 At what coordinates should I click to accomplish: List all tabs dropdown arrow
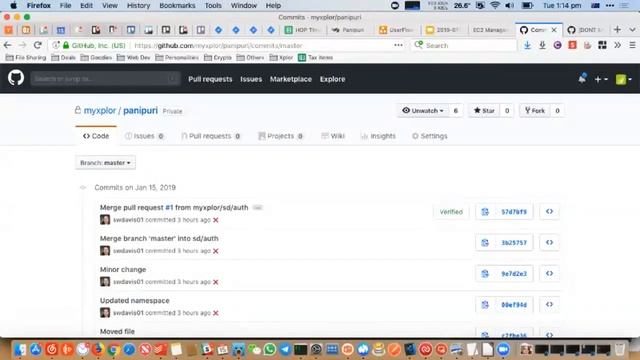point(632,30)
